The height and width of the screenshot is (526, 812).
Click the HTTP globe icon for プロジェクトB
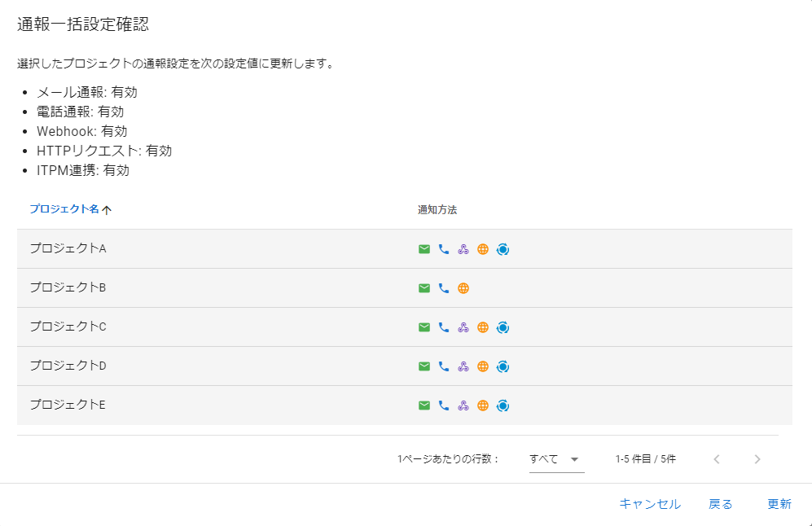pos(463,288)
